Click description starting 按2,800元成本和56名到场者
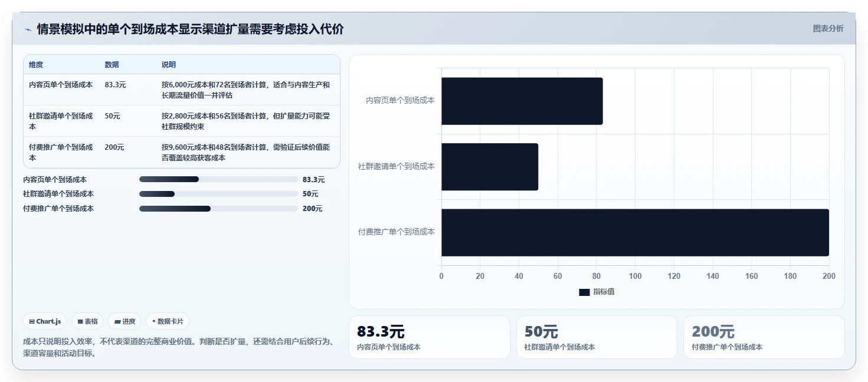This screenshot has width=868, height=382. pos(246,121)
